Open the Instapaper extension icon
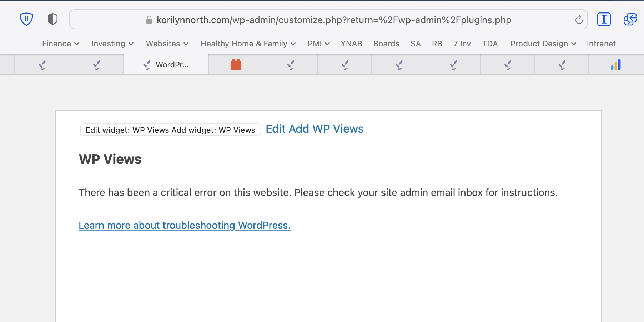 pyautogui.click(x=604, y=19)
